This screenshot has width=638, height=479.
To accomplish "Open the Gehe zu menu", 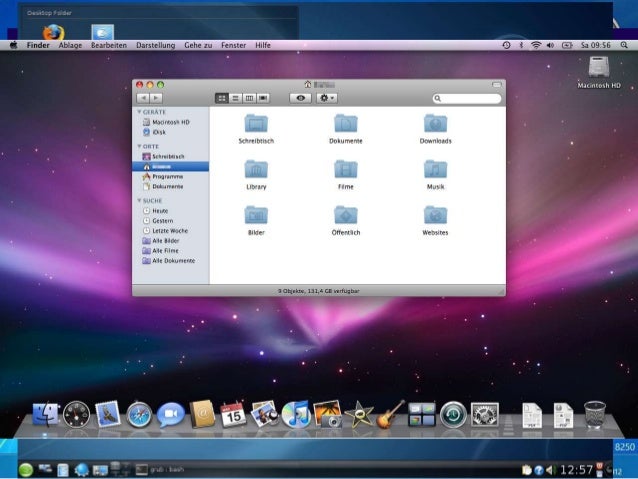I will (198, 45).
